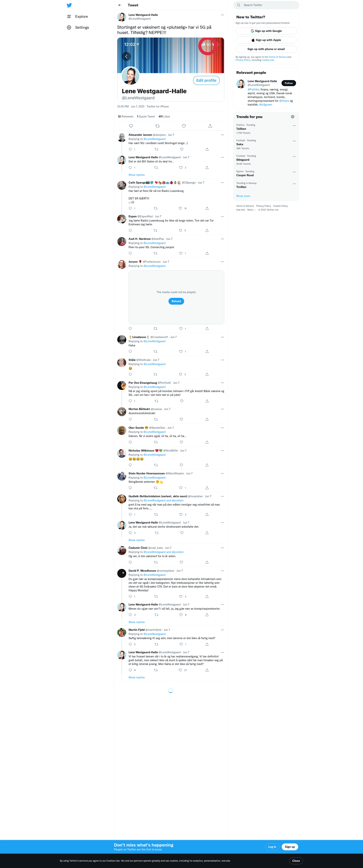Expand Show more trends
The image size is (363, 868).
243,196
